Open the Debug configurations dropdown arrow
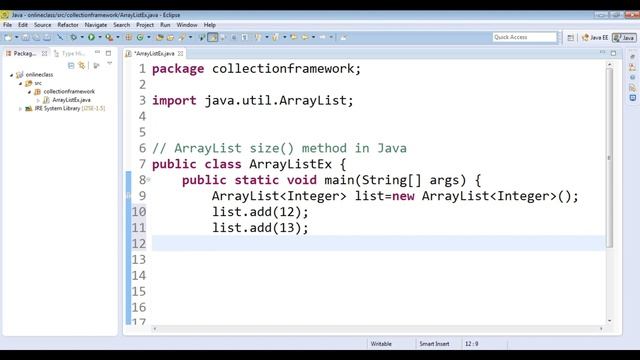The width and height of the screenshot is (640, 360). coord(82,37)
